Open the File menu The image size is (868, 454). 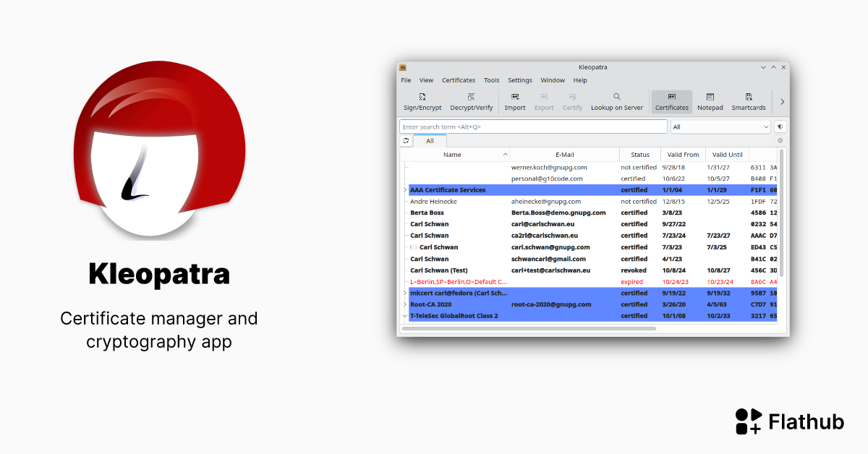[406, 80]
